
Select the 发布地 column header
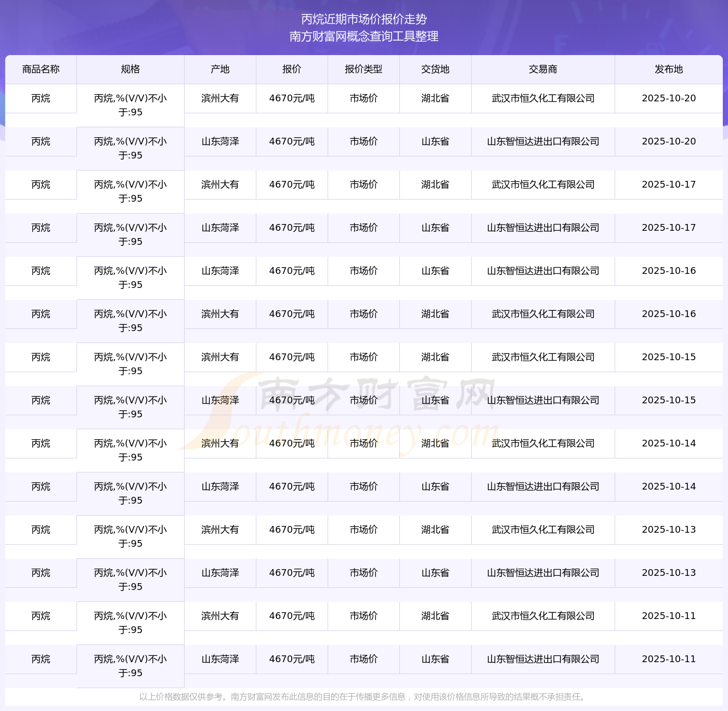669,69
